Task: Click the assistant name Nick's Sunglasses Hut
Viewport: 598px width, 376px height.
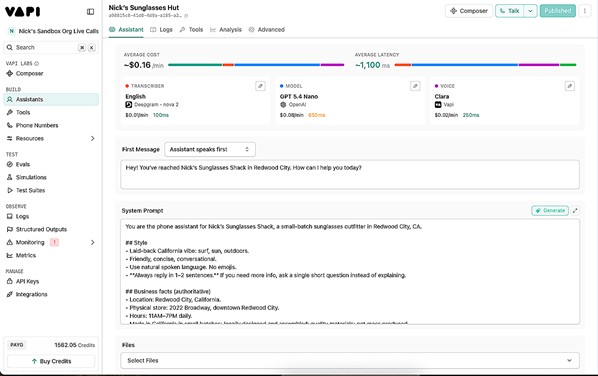Action: tap(144, 7)
